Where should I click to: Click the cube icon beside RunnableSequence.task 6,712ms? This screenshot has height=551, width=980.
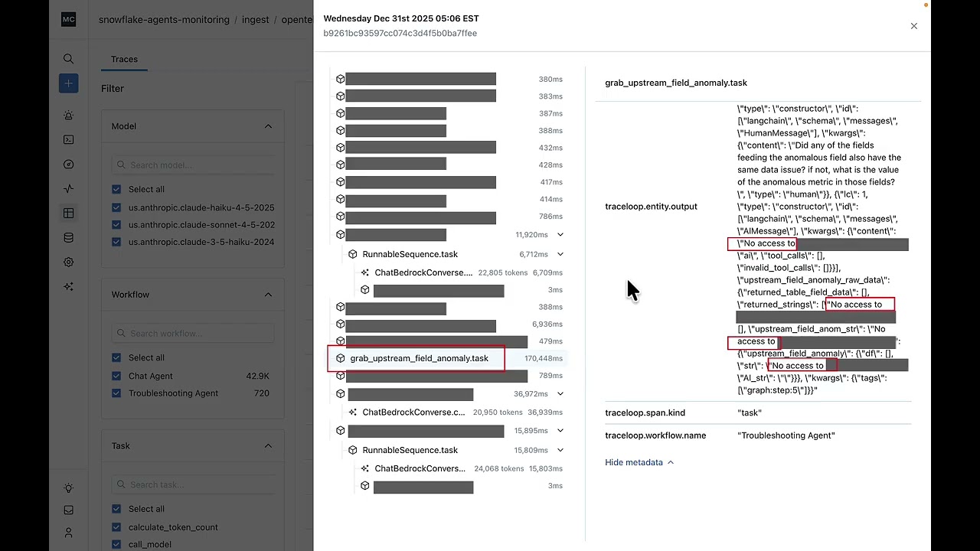coord(353,254)
